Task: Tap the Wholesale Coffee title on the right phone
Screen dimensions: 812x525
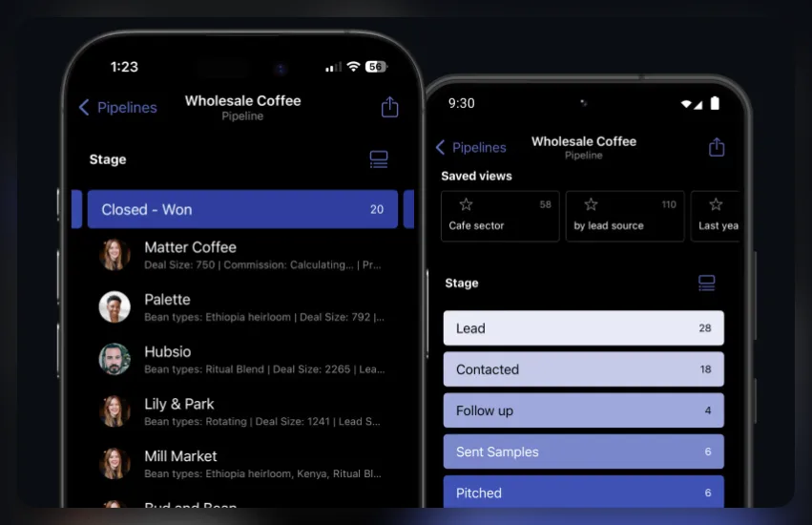Action: click(x=584, y=141)
